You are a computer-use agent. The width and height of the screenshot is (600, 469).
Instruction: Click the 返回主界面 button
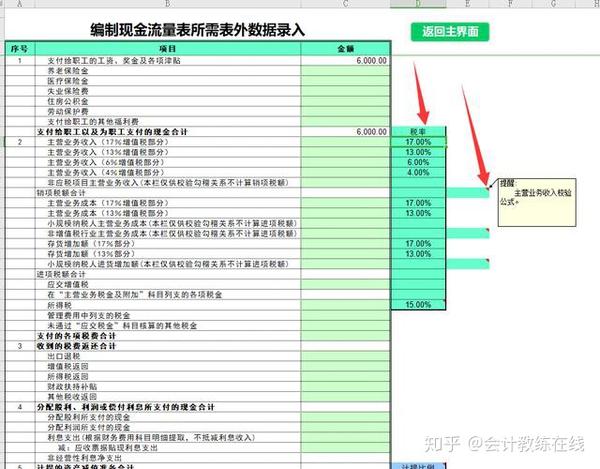(x=450, y=32)
